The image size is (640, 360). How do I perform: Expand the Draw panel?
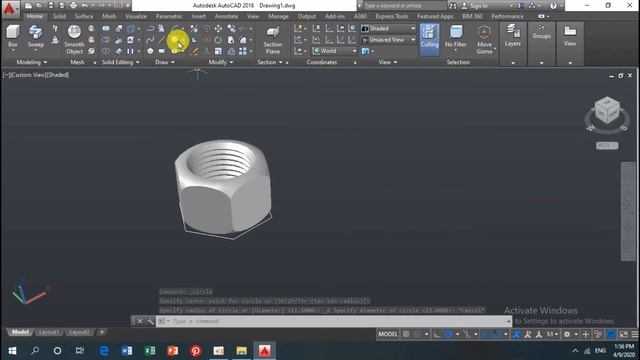(x=165, y=62)
